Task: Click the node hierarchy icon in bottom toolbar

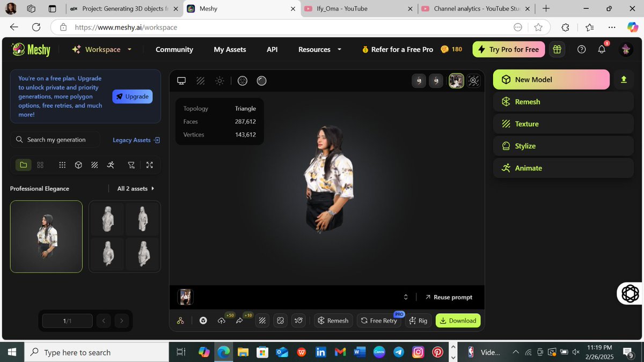Action: pos(180,321)
